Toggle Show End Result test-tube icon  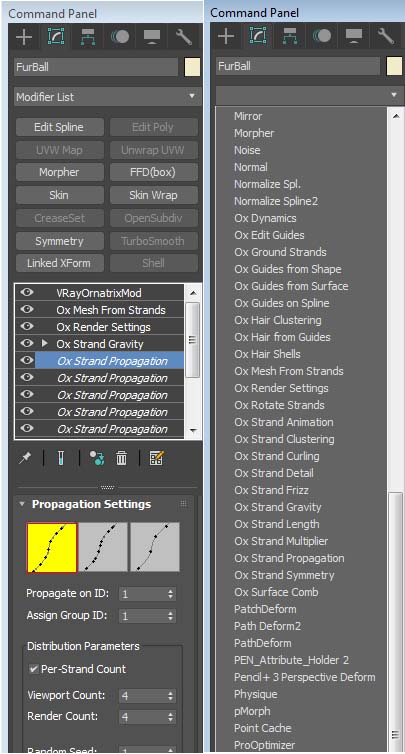61,459
